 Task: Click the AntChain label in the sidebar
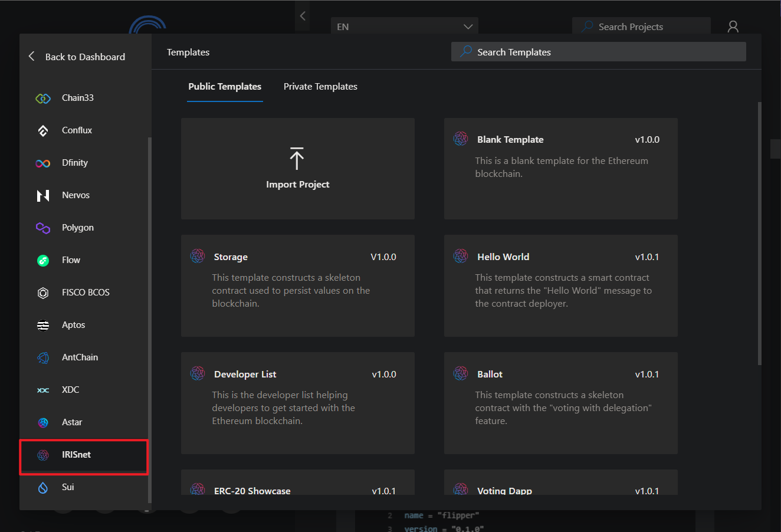point(80,357)
